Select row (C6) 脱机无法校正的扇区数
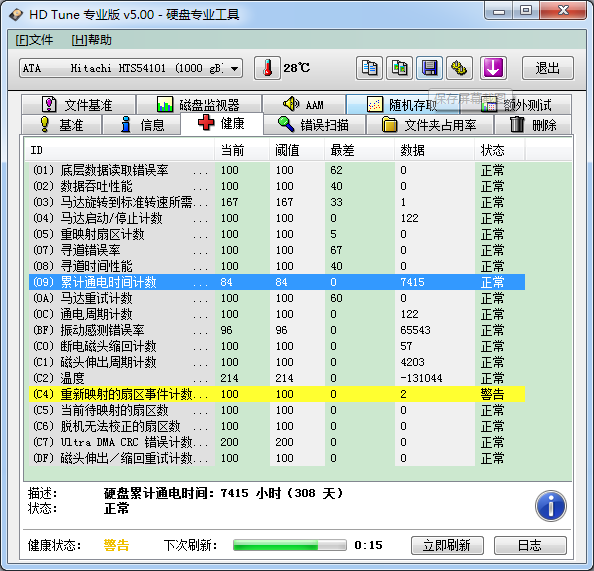This screenshot has width=594, height=571. (277, 426)
